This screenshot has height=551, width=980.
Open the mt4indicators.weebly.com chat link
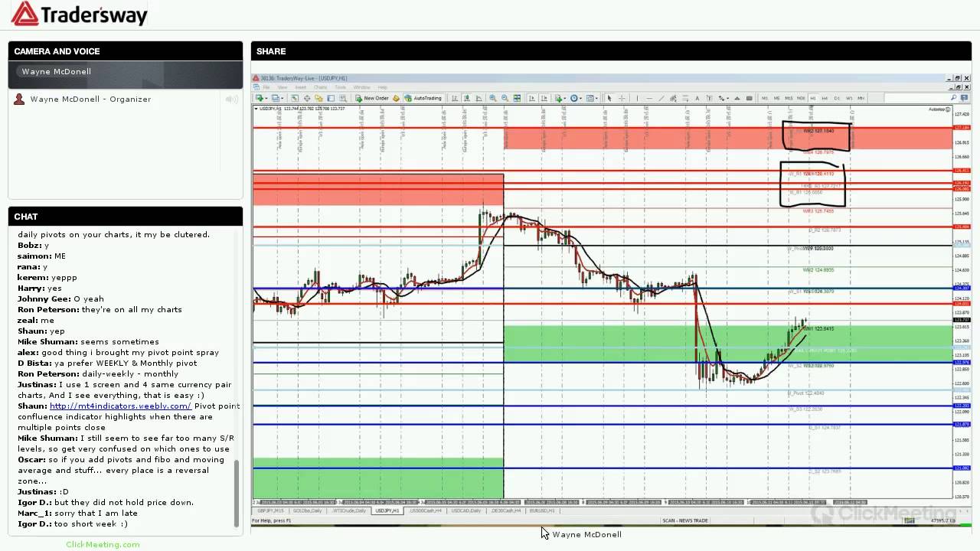[120, 406]
